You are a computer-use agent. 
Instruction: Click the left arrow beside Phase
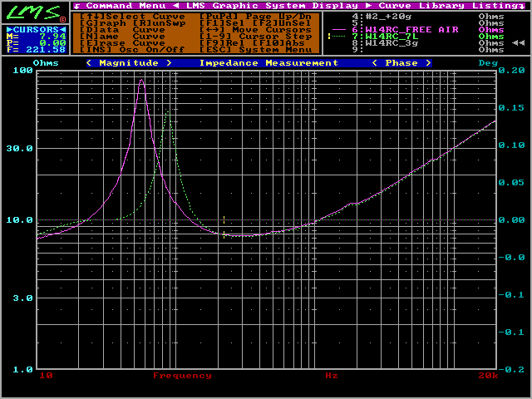(x=375, y=63)
